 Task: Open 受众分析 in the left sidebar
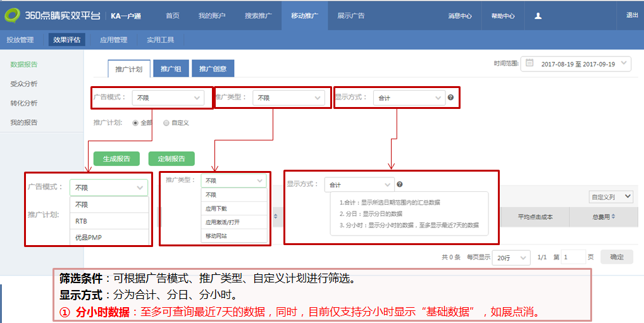pos(24,84)
